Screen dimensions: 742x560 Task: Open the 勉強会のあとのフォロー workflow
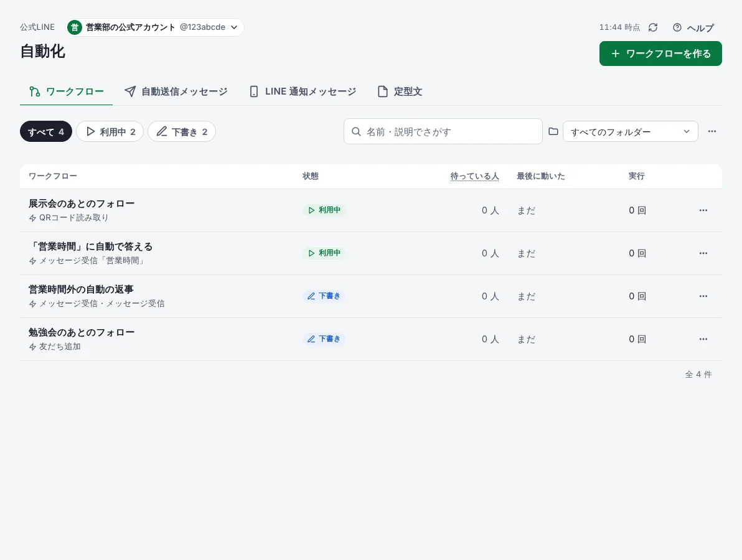(x=82, y=332)
